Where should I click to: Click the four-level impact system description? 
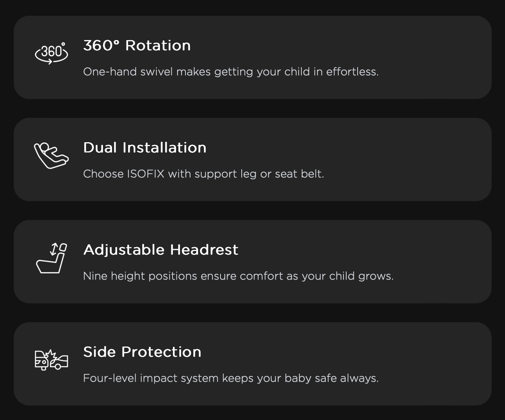click(x=231, y=378)
